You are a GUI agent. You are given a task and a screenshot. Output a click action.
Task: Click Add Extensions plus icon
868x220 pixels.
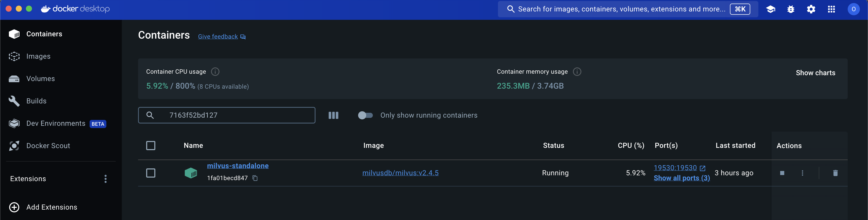click(x=14, y=207)
